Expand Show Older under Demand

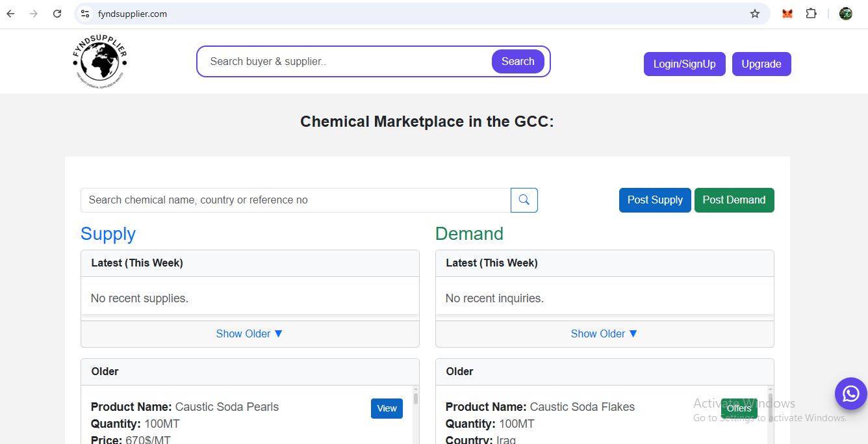click(604, 333)
